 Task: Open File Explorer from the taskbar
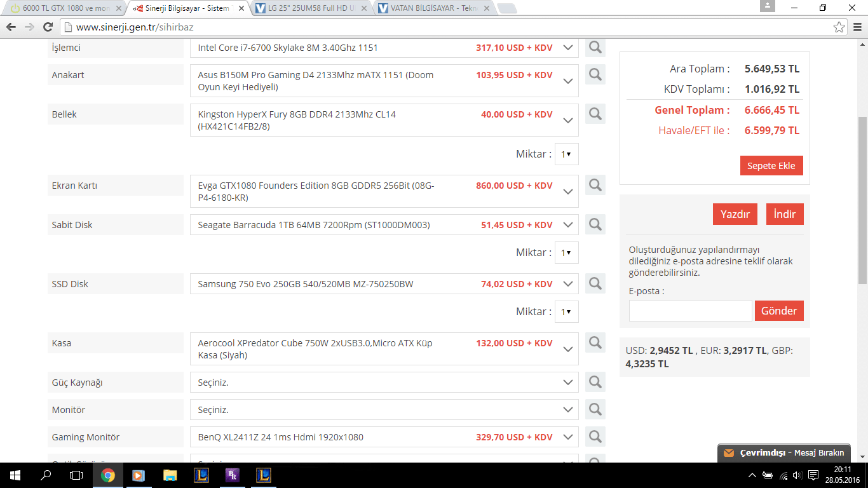pos(170,475)
